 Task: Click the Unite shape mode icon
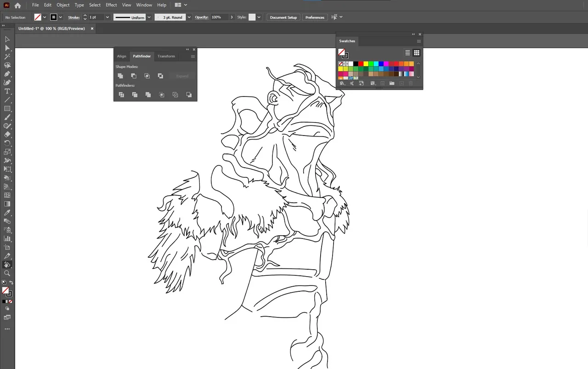[120, 76]
